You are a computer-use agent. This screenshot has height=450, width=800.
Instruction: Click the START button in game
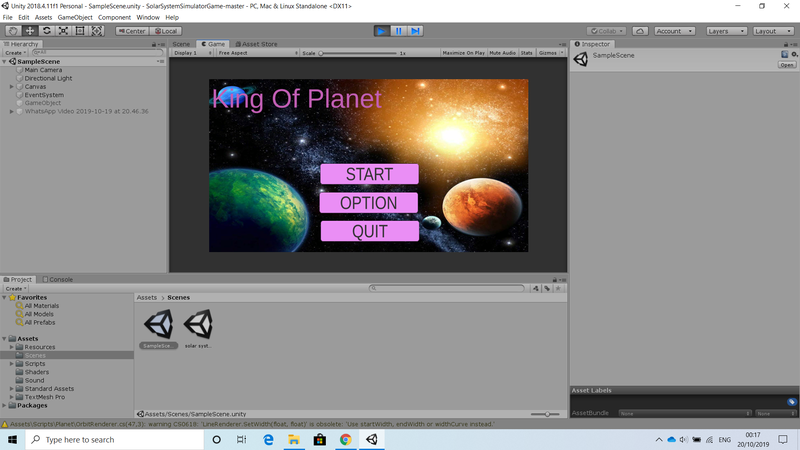369,174
